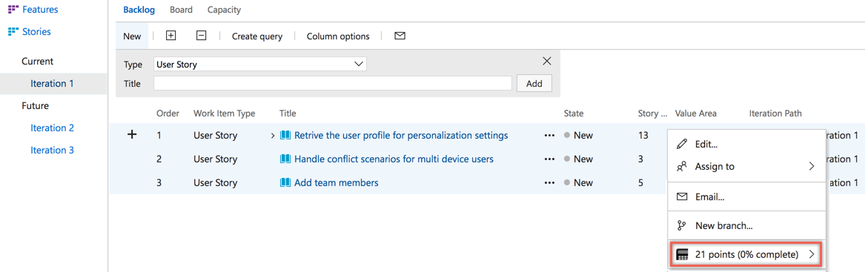Open the 'Iteration 2' sprint link
This screenshot has width=868, height=272.
coord(52,128)
